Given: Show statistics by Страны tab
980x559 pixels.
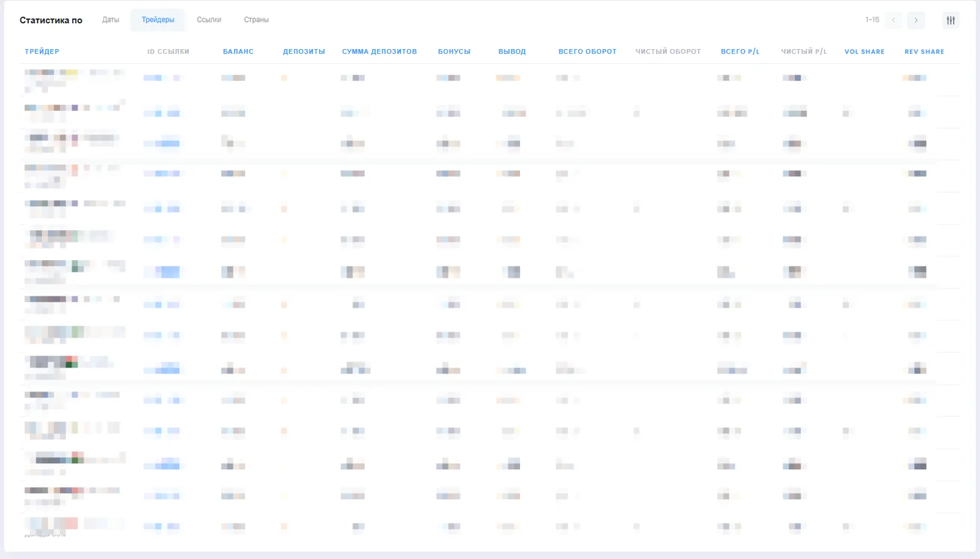Looking at the screenshot, I should (257, 20).
